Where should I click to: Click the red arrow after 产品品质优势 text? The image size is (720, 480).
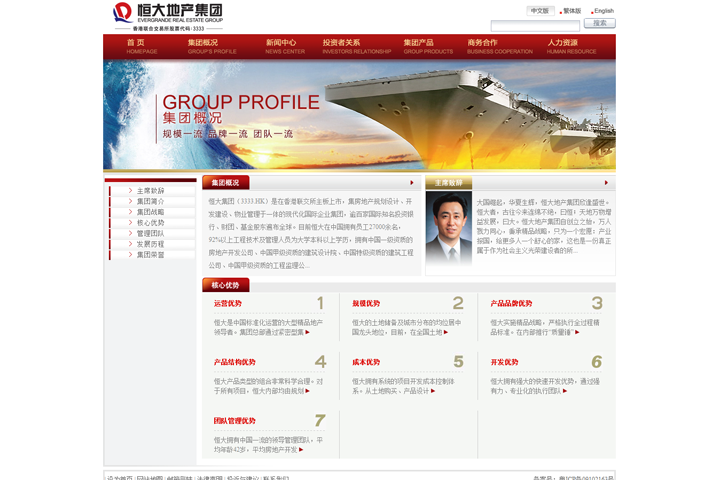(577, 333)
